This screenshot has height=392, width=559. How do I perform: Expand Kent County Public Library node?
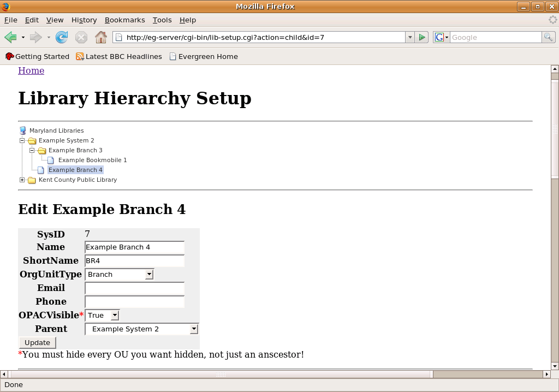(x=22, y=180)
